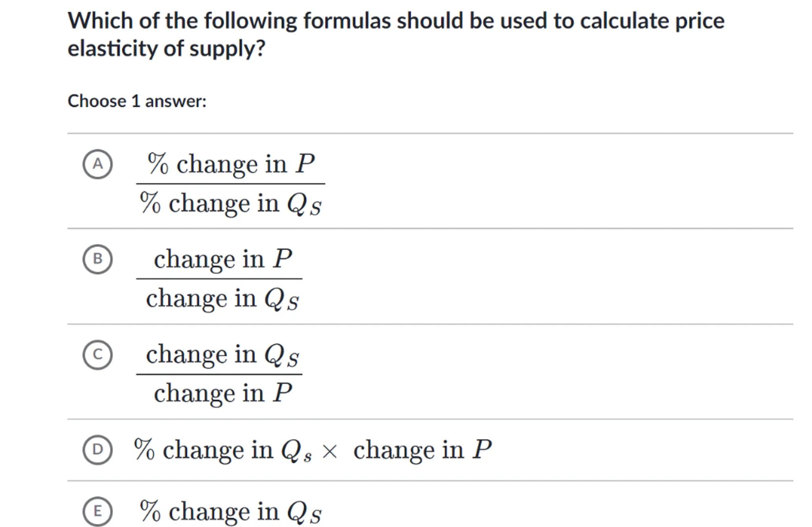The image size is (812, 527).
Task: Click option A denominator '% change in Qs'
Action: point(230,203)
